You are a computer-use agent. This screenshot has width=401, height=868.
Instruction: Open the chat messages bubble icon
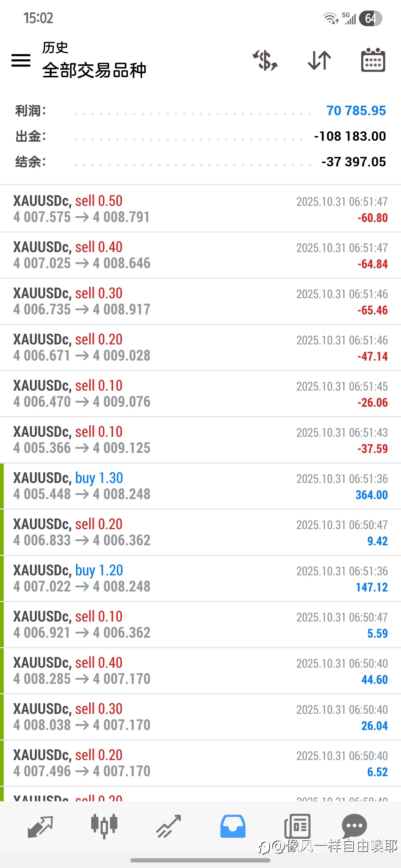coord(354,826)
